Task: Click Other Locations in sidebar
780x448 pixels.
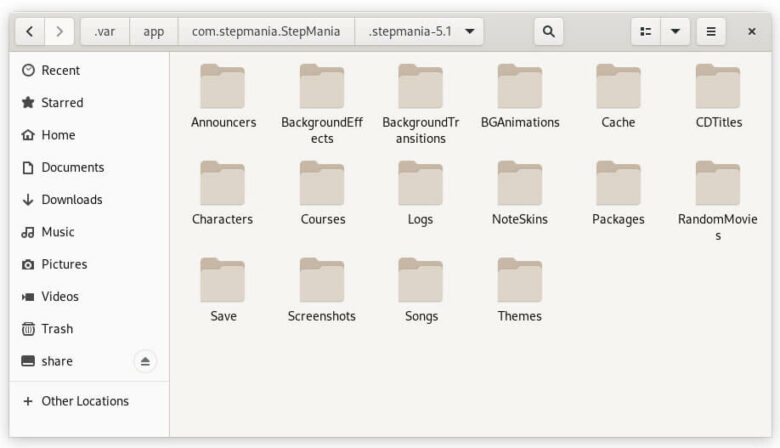Action: (x=84, y=401)
